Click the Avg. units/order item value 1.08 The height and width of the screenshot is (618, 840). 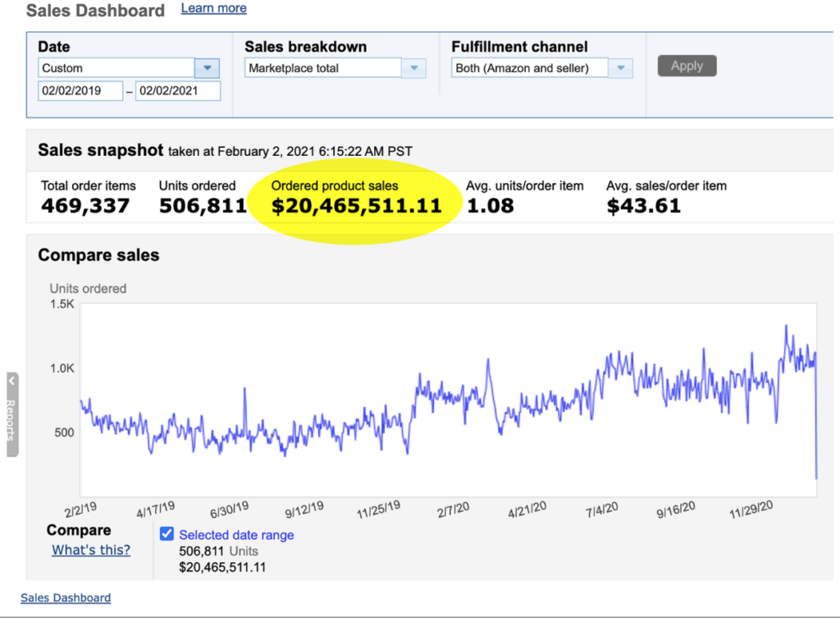pos(490,206)
